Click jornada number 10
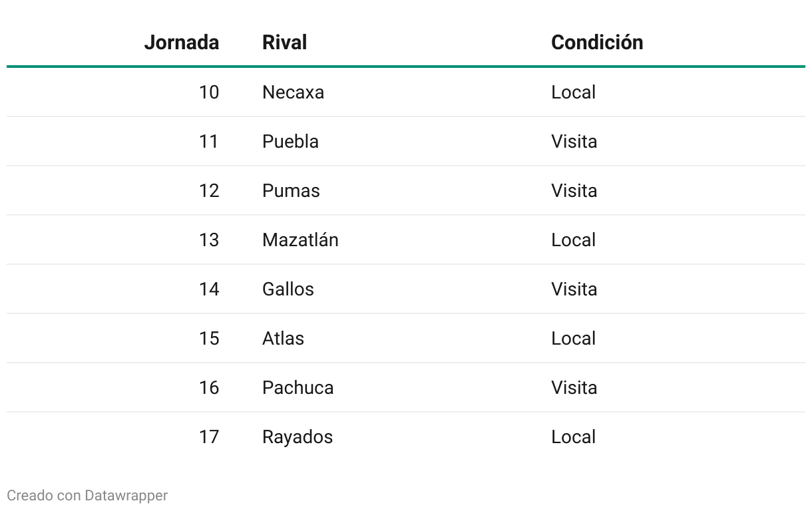This screenshot has width=812, height=511. pyautogui.click(x=208, y=92)
